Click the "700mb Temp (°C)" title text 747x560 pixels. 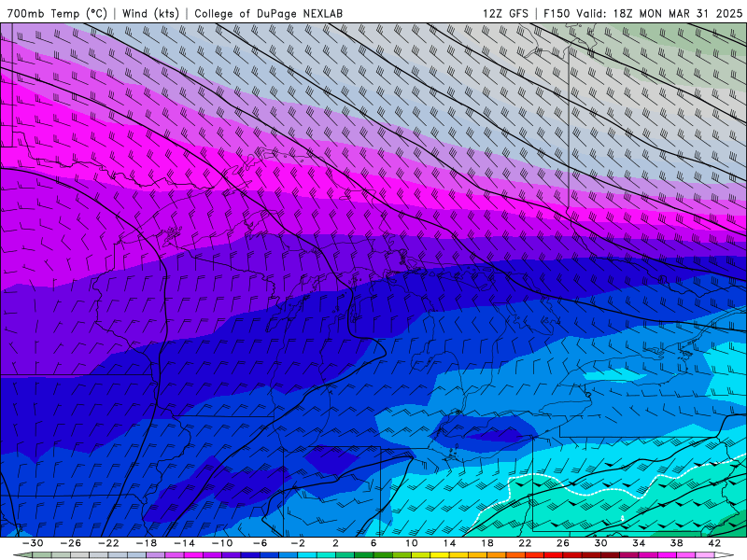point(57,13)
